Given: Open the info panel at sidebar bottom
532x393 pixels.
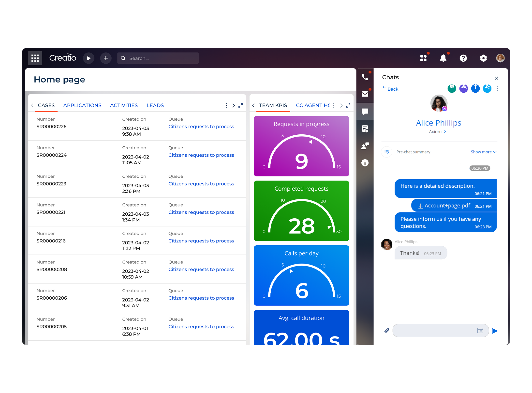Looking at the screenshot, I should click(365, 163).
